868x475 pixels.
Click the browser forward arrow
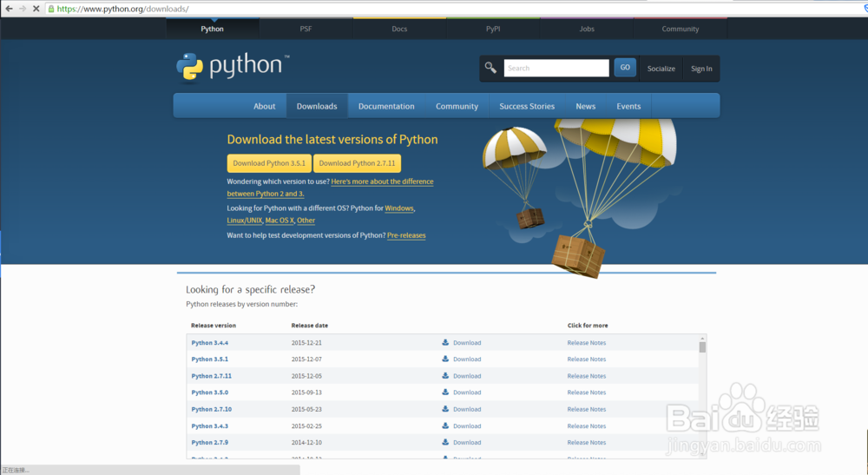pyautogui.click(x=23, y=9)
